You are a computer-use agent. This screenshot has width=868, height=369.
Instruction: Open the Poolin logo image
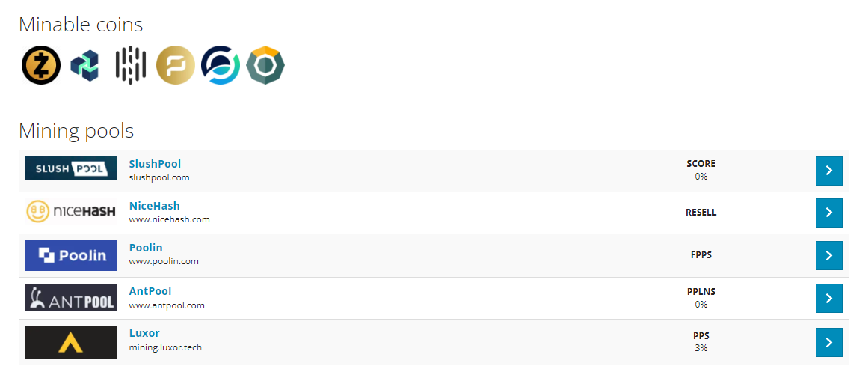pos(71,255)
